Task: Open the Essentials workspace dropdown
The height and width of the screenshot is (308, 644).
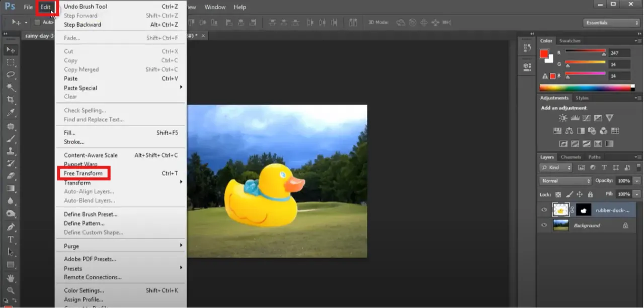Action: (611, 23)
